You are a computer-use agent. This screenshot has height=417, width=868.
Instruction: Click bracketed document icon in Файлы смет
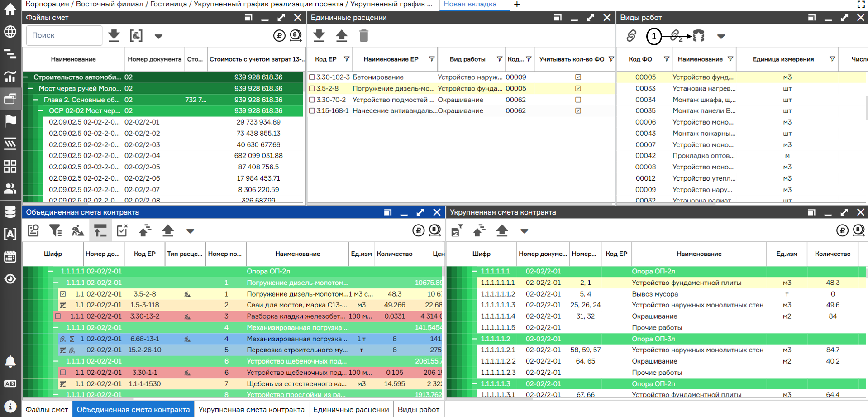[x=136, y=35]
